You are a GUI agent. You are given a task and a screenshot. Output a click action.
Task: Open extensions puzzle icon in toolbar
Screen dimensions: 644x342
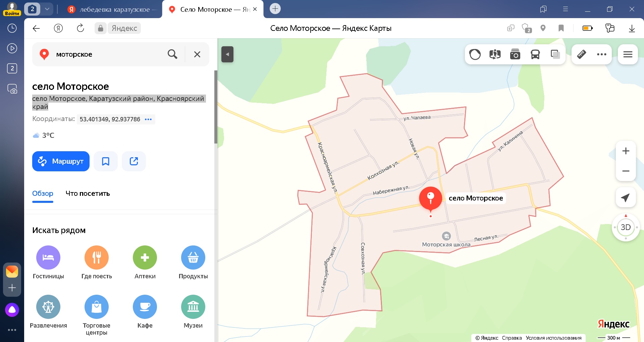click(x=610, y=28)
